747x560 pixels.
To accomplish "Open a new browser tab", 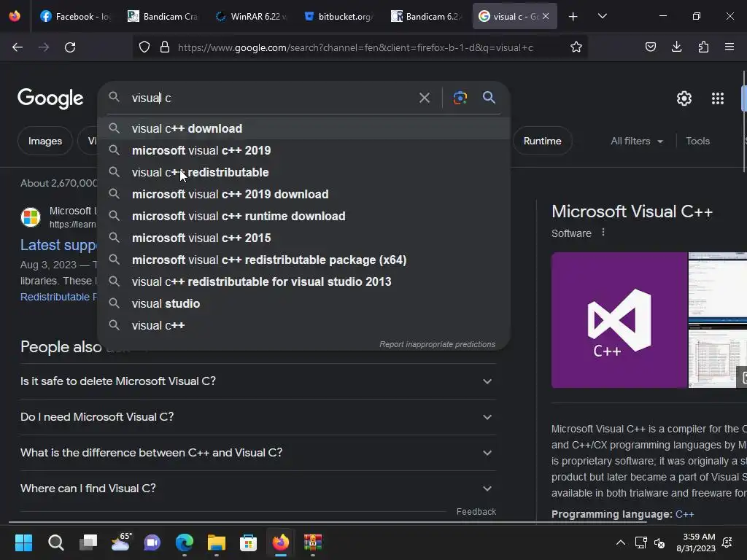I will 573,16.
